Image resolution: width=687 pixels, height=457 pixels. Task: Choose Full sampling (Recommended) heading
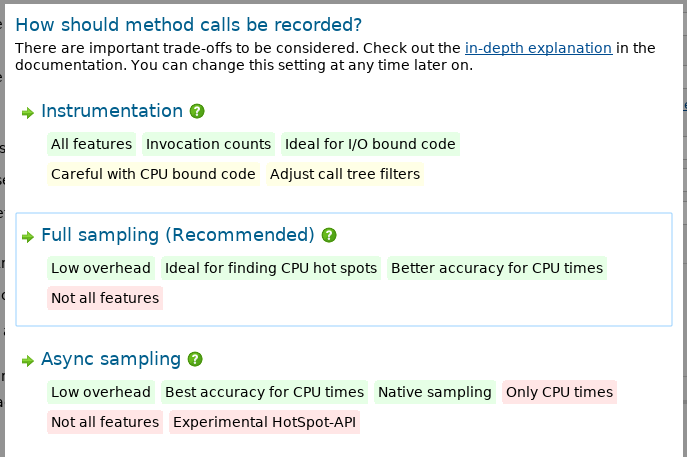178,235
